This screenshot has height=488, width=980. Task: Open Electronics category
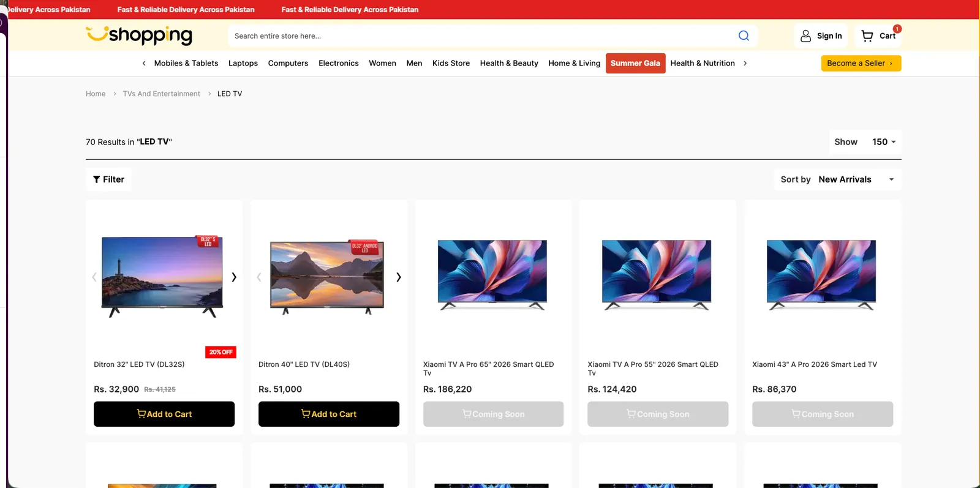(x=339, y=63)
